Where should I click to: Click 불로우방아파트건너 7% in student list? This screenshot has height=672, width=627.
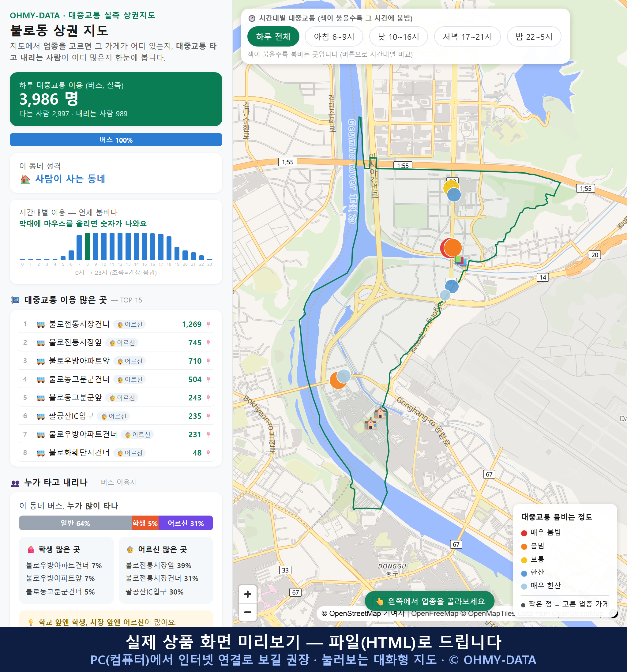64,565
